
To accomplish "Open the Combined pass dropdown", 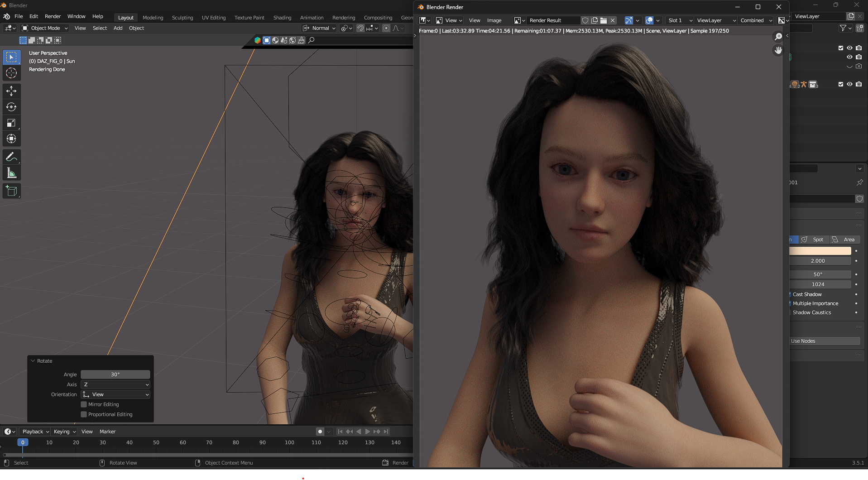I will click(756, 20).
